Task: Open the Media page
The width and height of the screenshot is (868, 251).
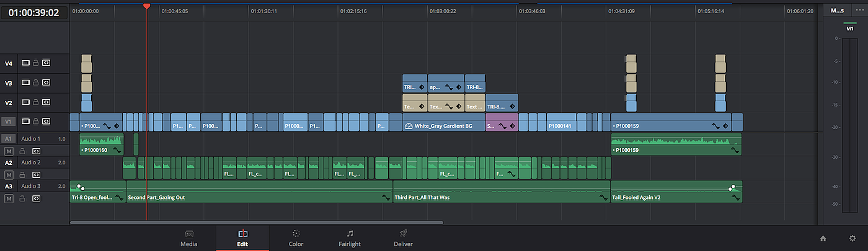Action: point(188,238)
